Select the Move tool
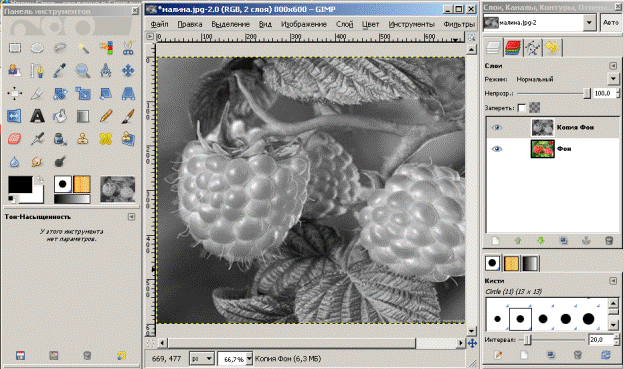Screen dimensions: 624x369 (x=128, y=71)
